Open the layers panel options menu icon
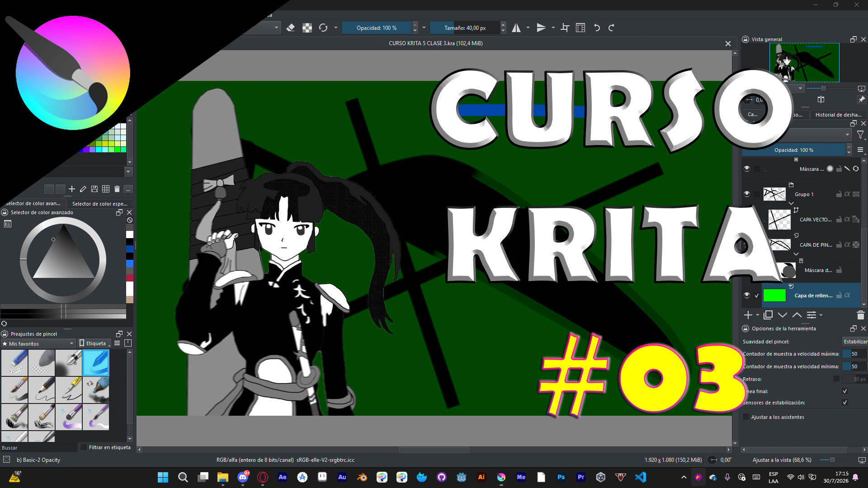This screenshot has width=868, height=488. [x=860, y=150]
